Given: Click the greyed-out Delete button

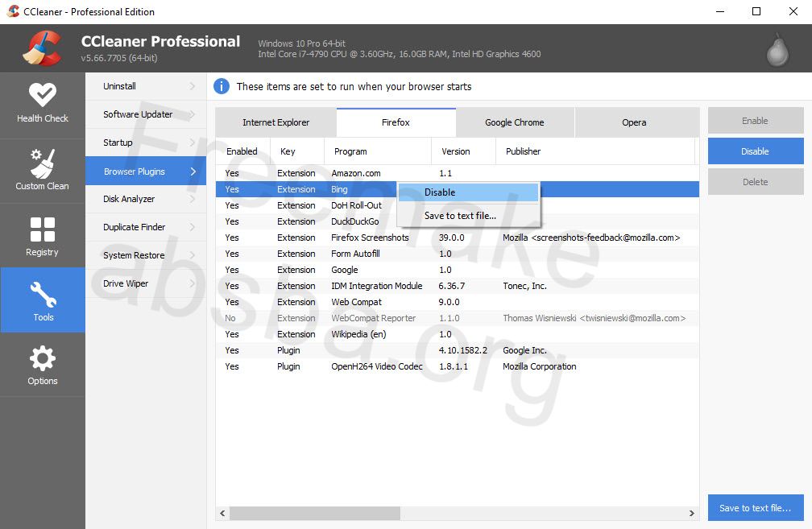Looking at the screenshot, I should [x=756, y=182].
